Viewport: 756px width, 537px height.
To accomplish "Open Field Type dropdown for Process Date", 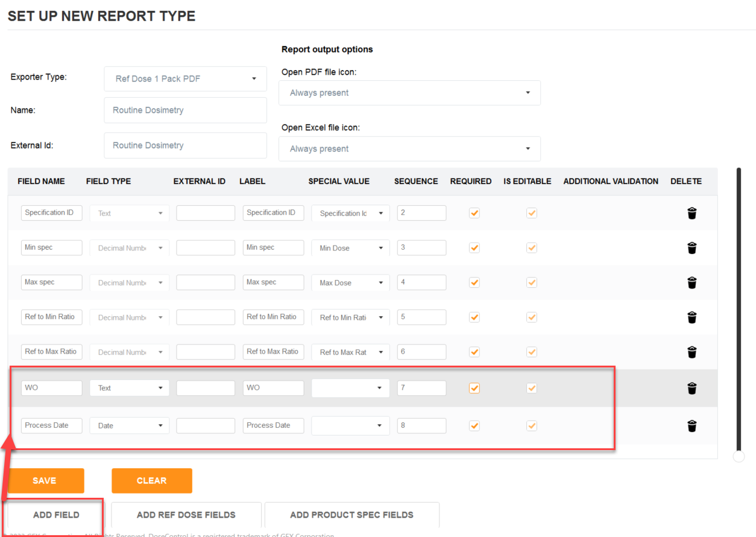I will pos(129,425).
